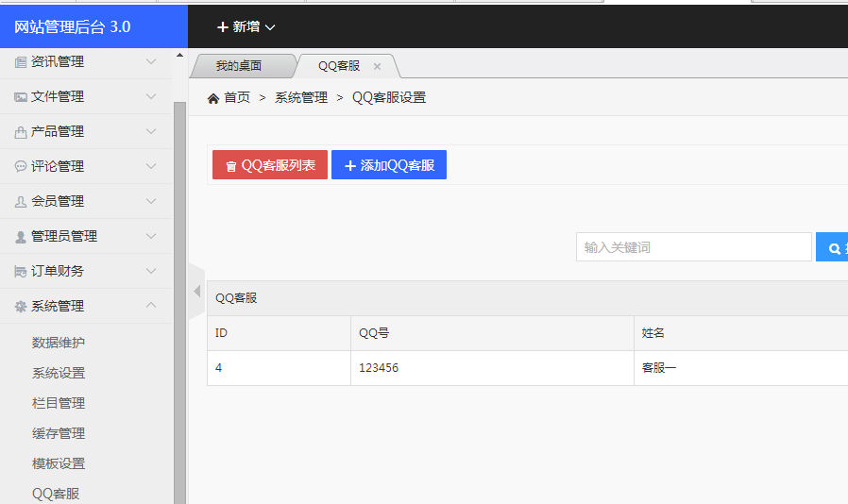Collapse the 系统管理 chevron
Viewport: 848px width, 504px height.
[x=151, y=306]
